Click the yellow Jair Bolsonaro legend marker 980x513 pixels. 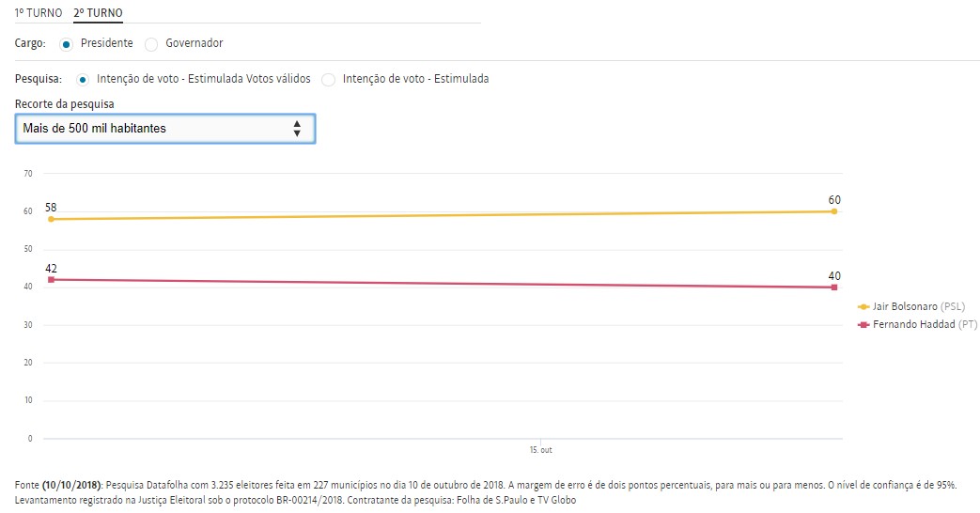pyautogui.click(x=863, y=306)
